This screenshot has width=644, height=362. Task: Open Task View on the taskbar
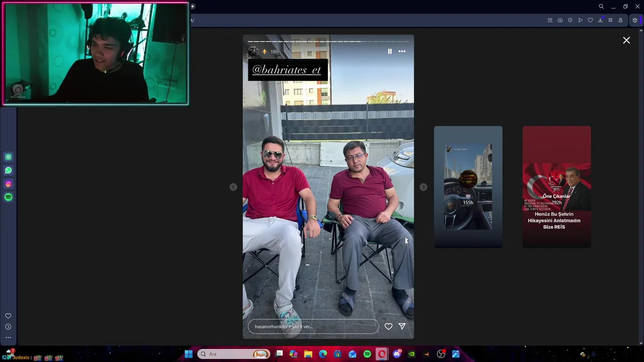[279, 354]
